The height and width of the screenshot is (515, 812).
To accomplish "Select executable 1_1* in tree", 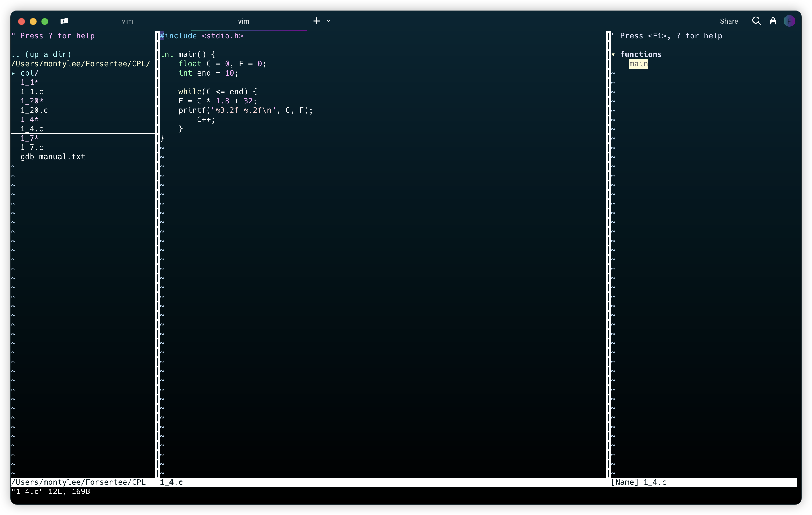I will click(29, 82).
